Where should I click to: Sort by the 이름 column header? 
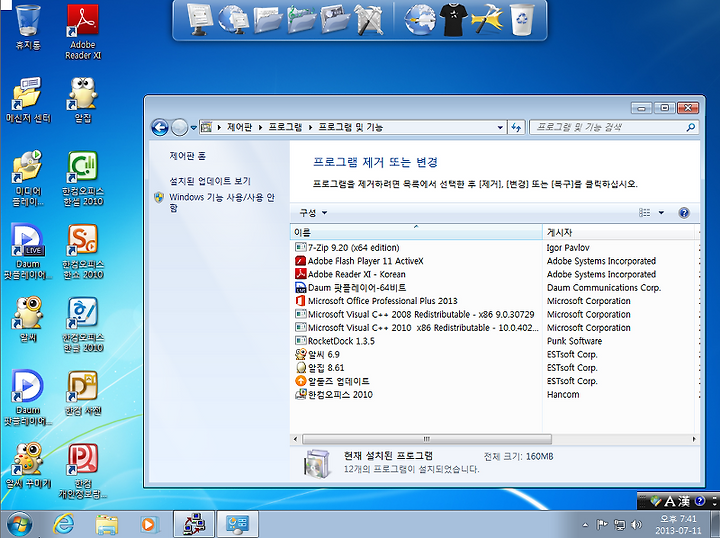pos(416,232)
